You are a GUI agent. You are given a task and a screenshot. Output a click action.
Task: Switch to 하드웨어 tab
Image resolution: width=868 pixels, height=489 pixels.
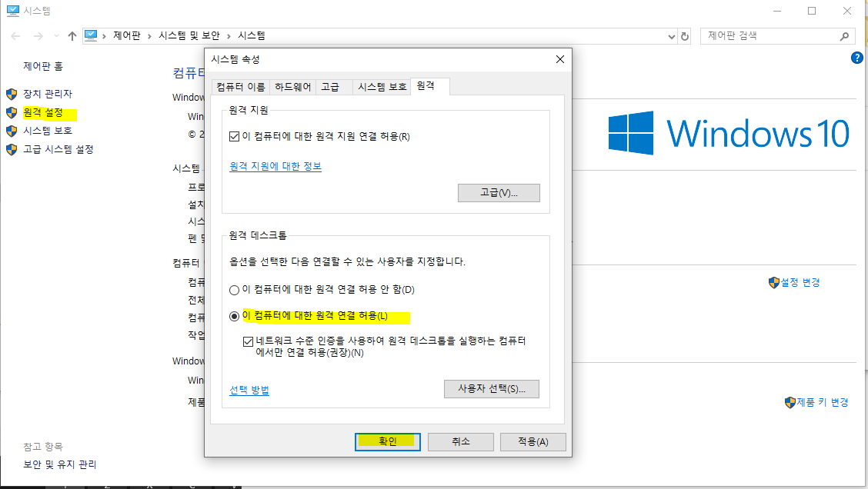[x=293, y=87]
